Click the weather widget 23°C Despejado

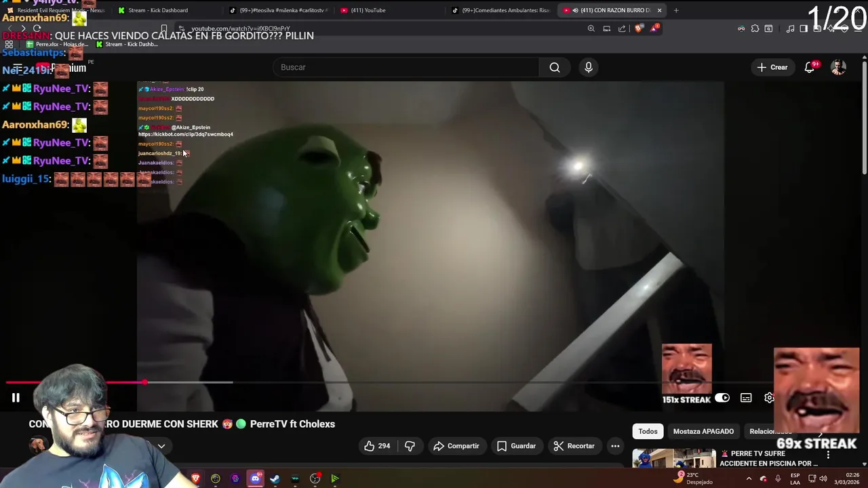[x=693, y=479]
